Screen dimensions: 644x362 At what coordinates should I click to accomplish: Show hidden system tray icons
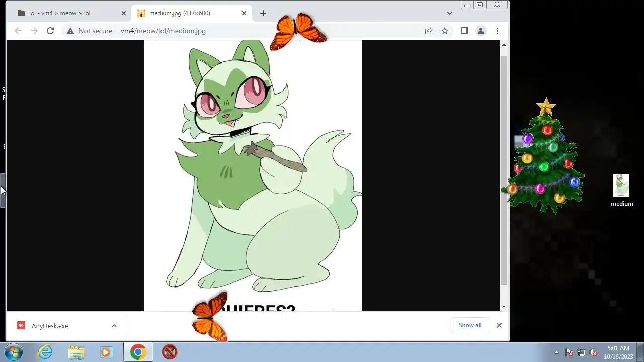coord(556,352)
